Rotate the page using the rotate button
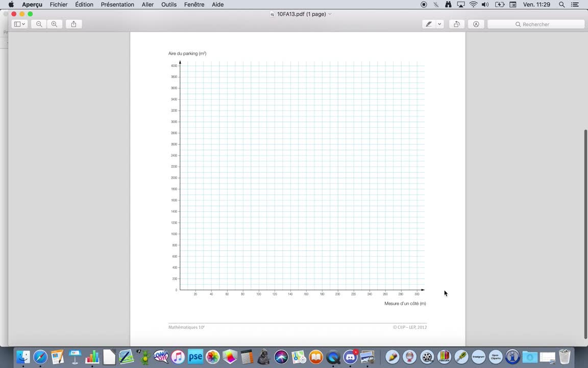This screenshot has width=588, height=368. (x=457, y=24)
